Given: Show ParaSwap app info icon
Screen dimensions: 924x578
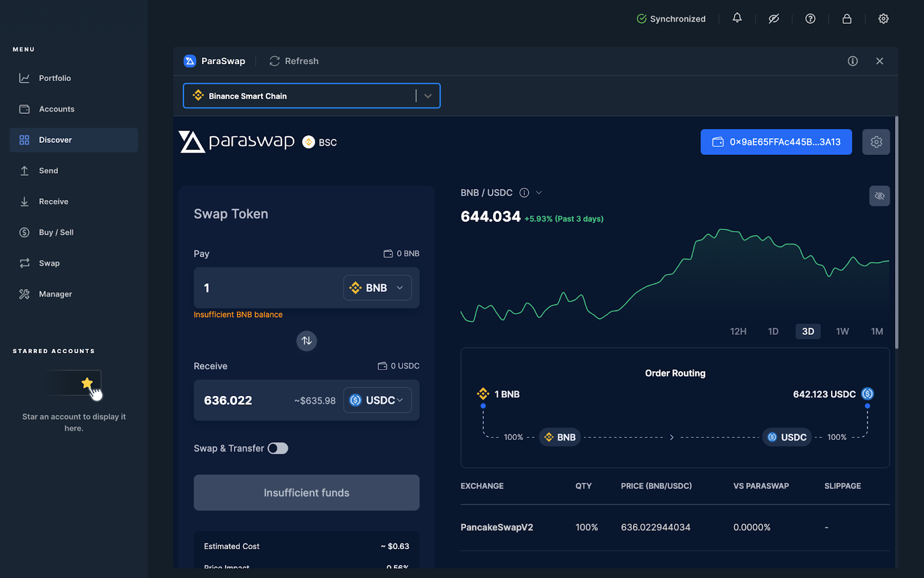Looking at the screenshot, I should pyautogui.click(x=852, y=61).
